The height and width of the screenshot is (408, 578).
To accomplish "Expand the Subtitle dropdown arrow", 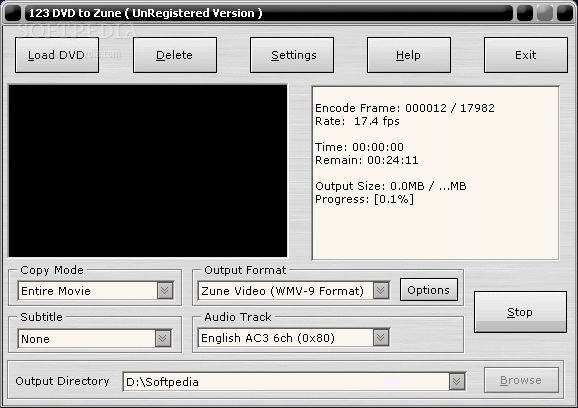I will [163, 338].
